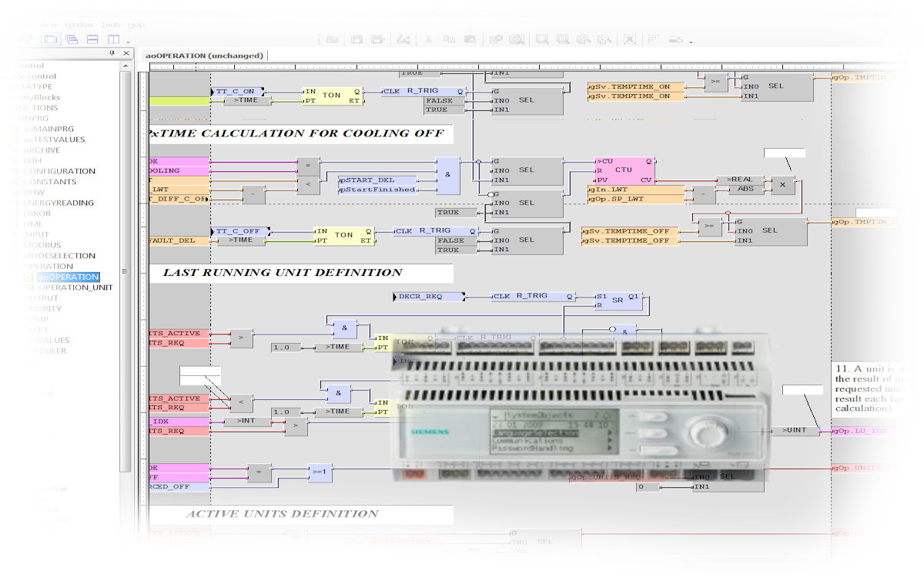Viewport: 924px width, 578px height.
Task: Click the LAST RUNNING UNIT DEFINITION heading
Action: (283, 272)
